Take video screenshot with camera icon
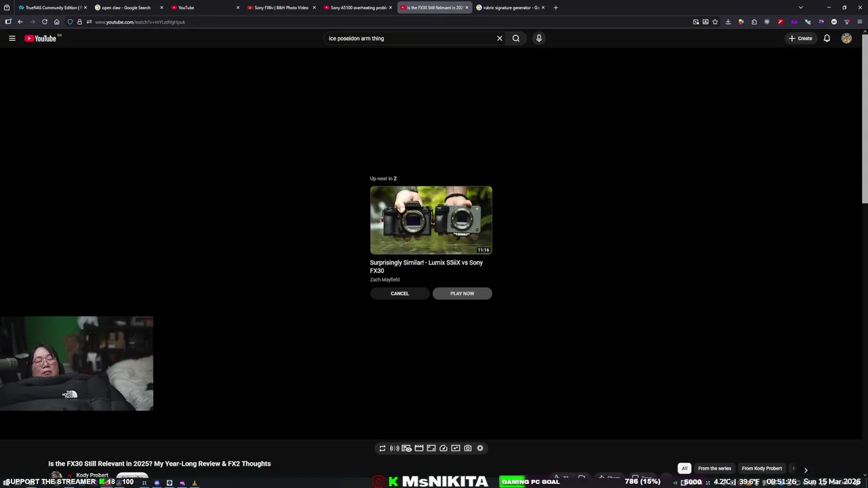868x488 pixels. pos(467,448)
